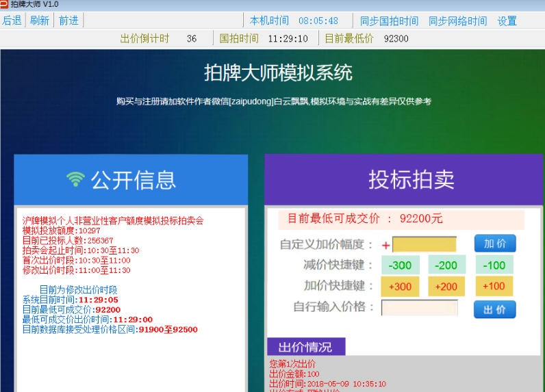Focus the yellow 自定义加价幅度 input field

click(x=424, y=244)
